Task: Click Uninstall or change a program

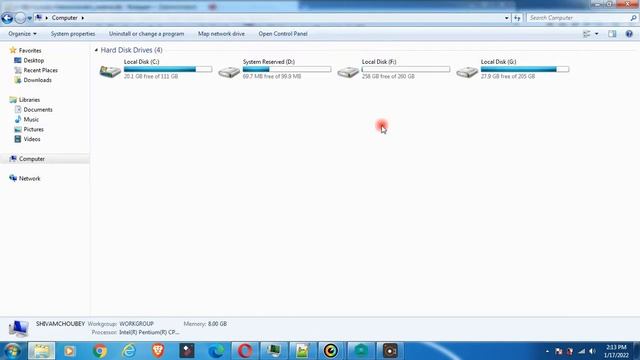Action: click(x=147, y=34)
